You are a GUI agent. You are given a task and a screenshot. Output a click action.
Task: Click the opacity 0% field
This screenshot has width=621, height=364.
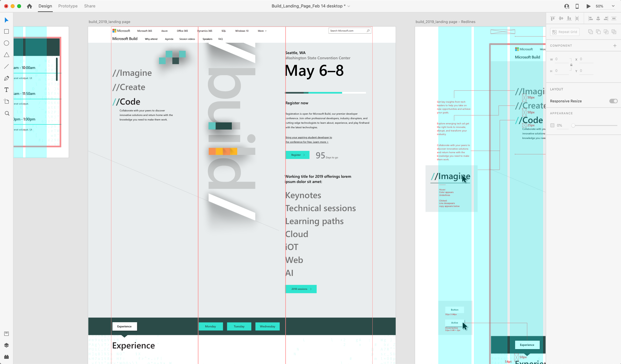tap(562, 125)
